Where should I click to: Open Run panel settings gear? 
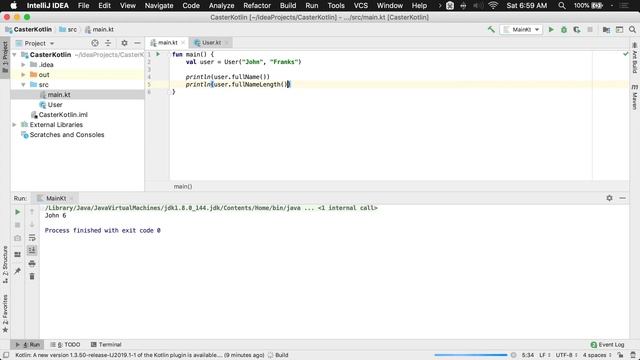pyautogui.click(x=609, y=198)
